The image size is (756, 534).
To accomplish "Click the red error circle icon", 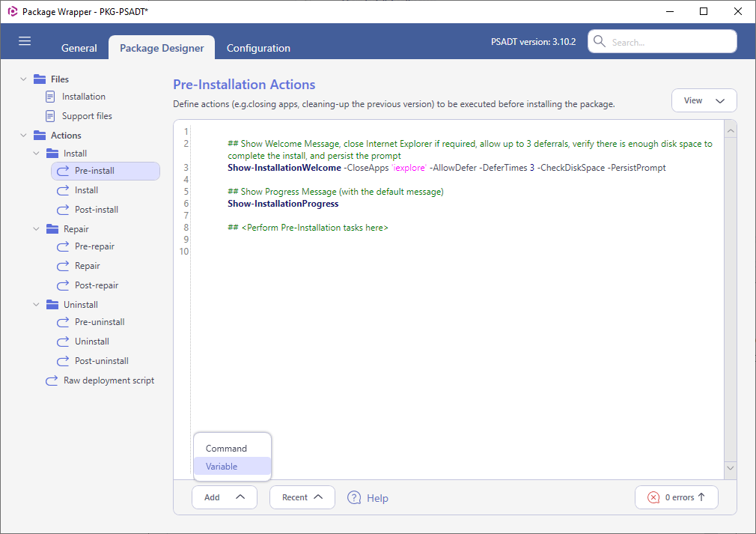I will [x=653, y=497].
